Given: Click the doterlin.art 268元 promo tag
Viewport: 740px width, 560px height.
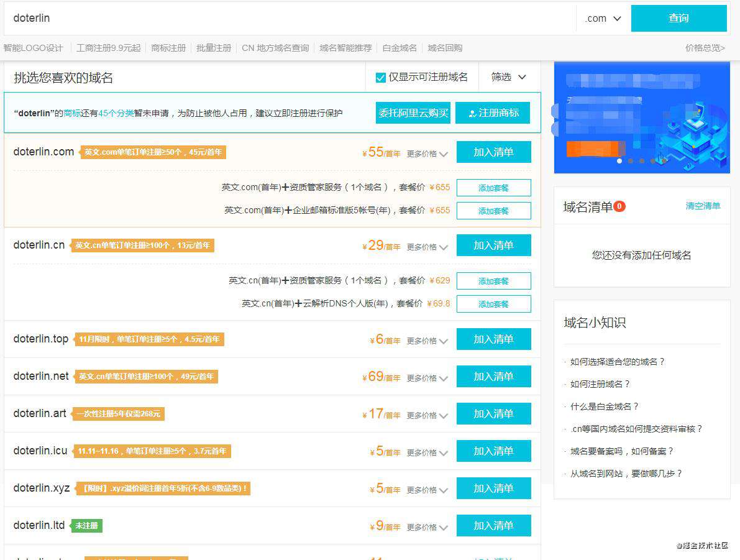Looking at the screenshot, I should tap(119, 414).
